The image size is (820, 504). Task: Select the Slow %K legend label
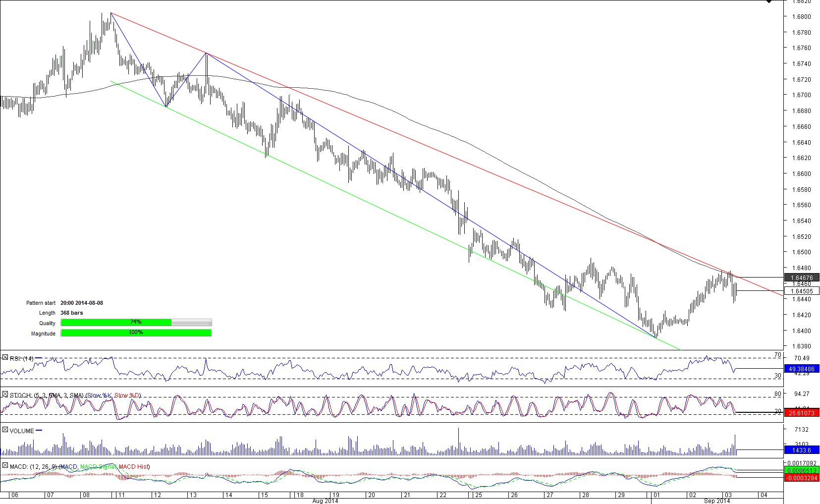(x=100, y=395)
